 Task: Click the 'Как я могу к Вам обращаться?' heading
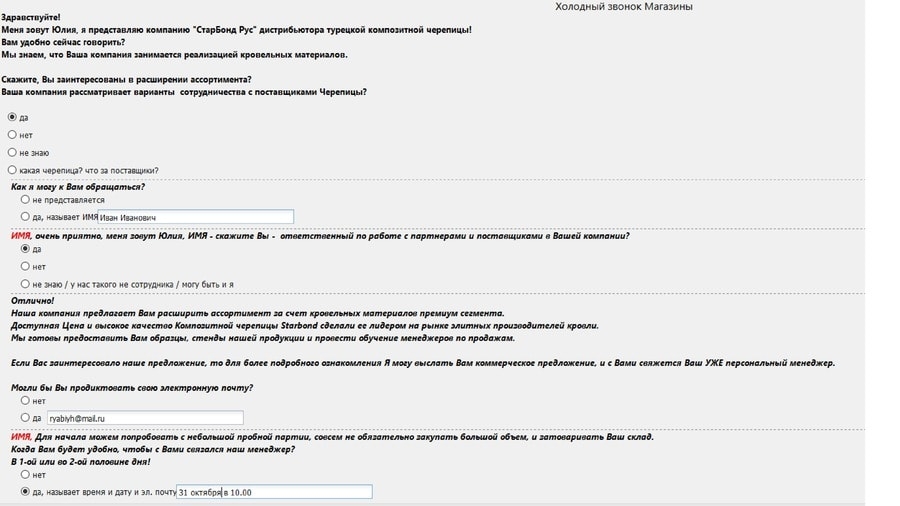point(77,187)
